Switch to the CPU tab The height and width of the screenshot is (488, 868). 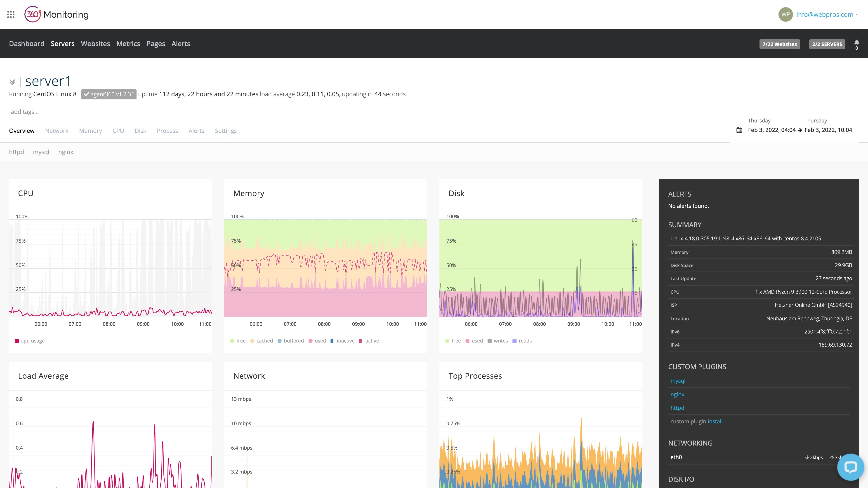pyautogui.click(x=118, y=131)
